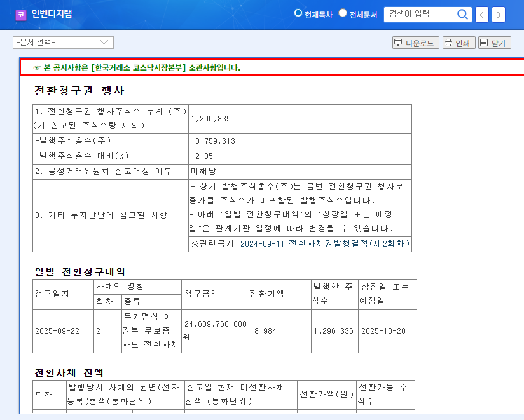Click company name 인벤티지랩
Viewport: 524px width, 420px height.
[x=52, y=14]
